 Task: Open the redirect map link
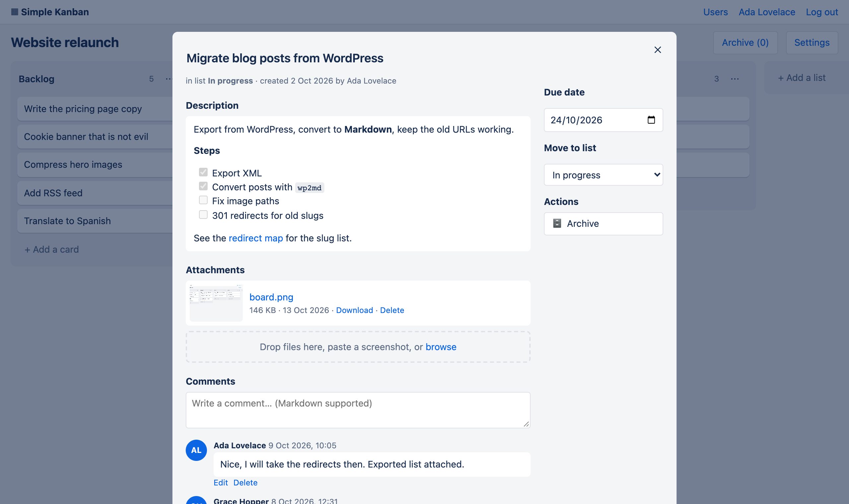(256, 238)
